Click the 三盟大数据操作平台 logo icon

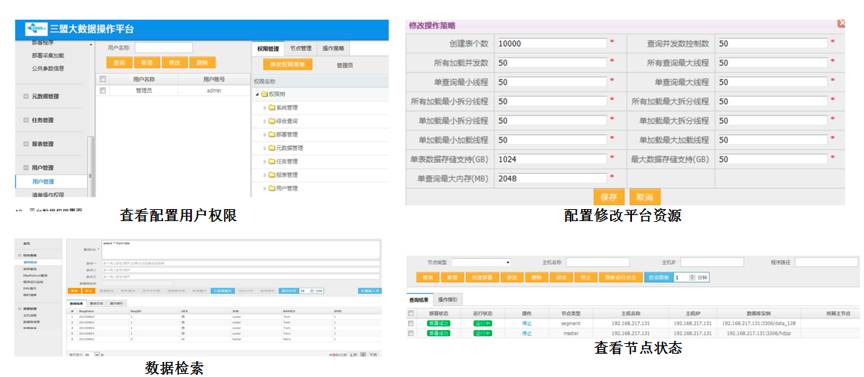point(36,29)
